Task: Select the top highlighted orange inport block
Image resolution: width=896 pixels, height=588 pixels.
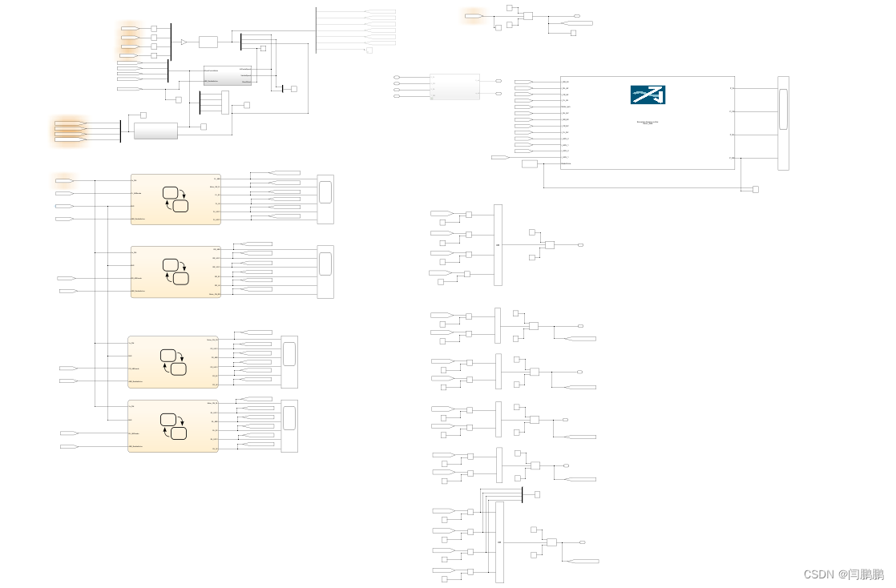Action: (130, 28)
